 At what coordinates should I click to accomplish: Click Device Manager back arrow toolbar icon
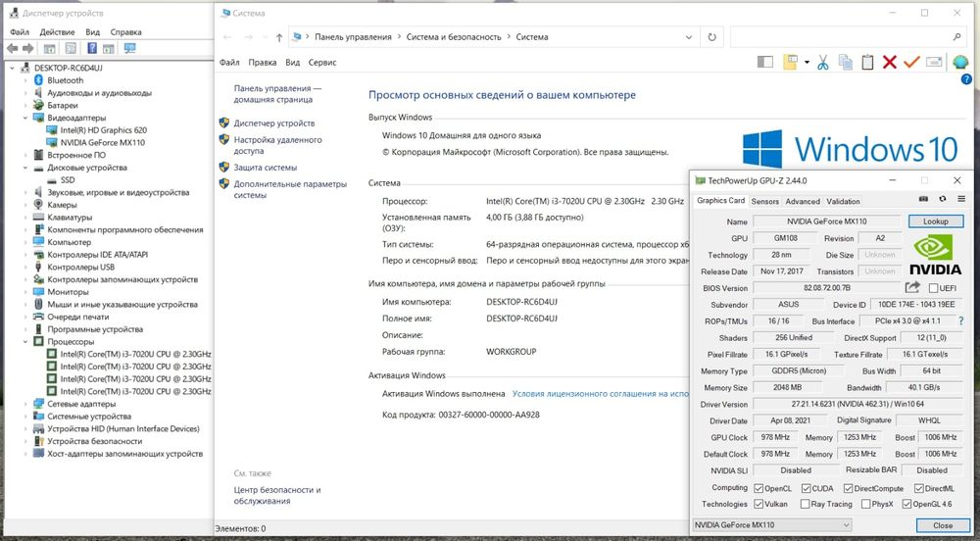coord(12,48)
